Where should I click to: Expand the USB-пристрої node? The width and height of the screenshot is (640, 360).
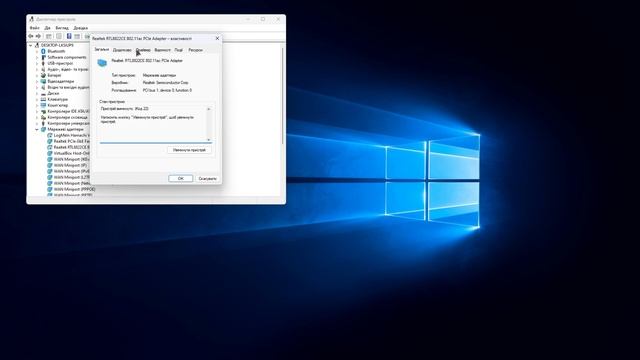click(x=37, y=63)
